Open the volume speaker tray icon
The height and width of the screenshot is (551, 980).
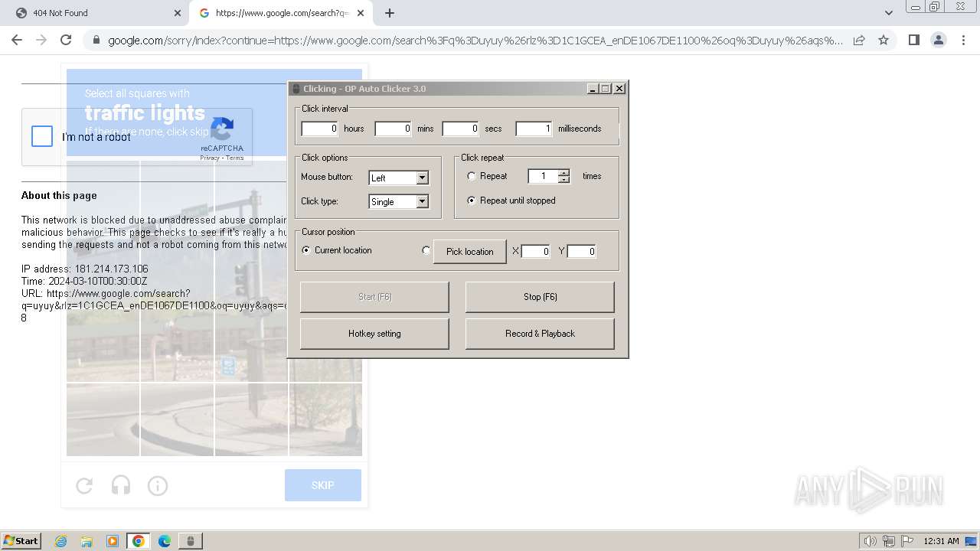[870, 541]
